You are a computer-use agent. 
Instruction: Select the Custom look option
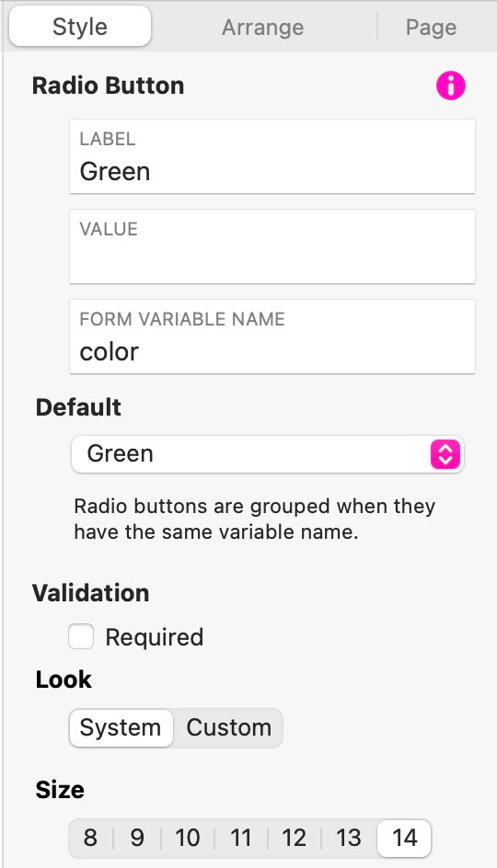tap(228, 728)
